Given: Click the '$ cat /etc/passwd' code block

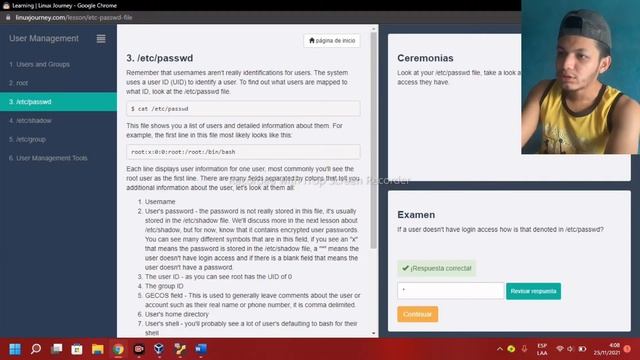Looking at the screenshot, I should 243,109.
